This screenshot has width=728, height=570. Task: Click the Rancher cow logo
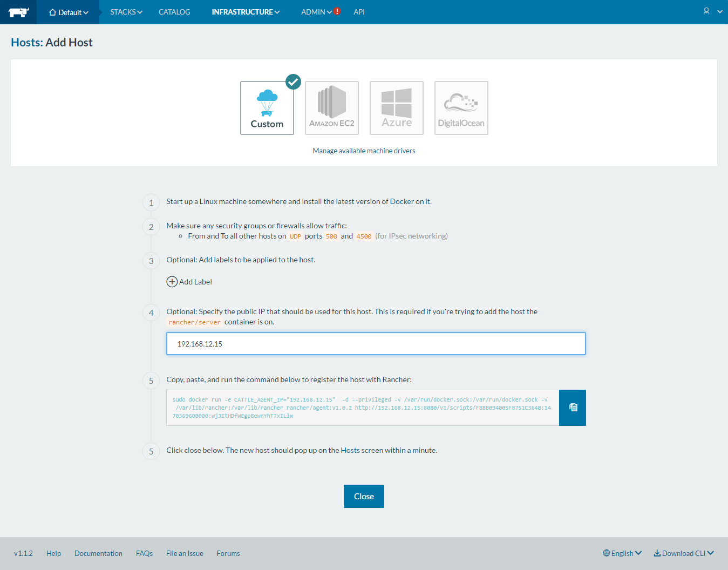(x=18, y=12)
